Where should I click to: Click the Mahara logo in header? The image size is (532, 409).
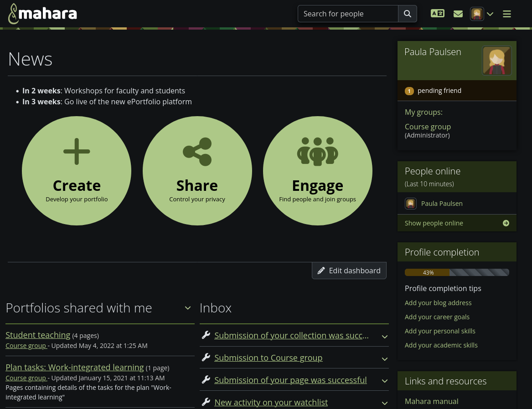[x=42, y=14]
